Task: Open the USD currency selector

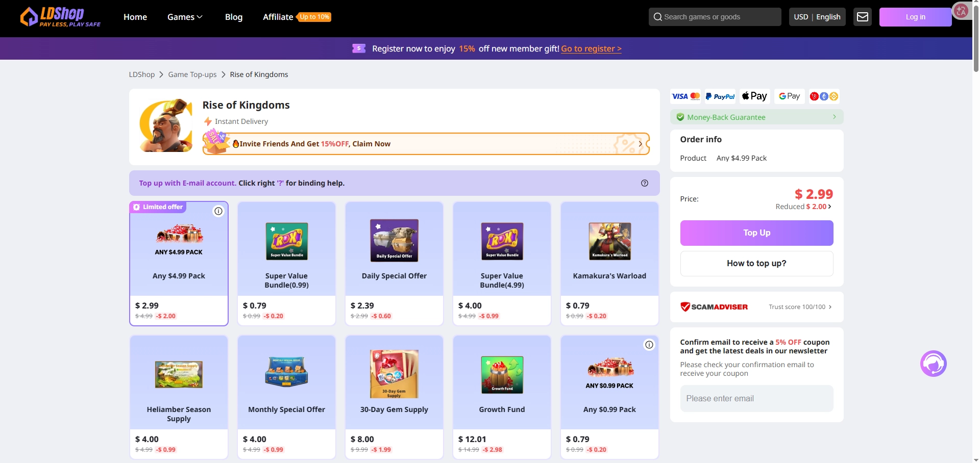Action: tap(801, 17)
